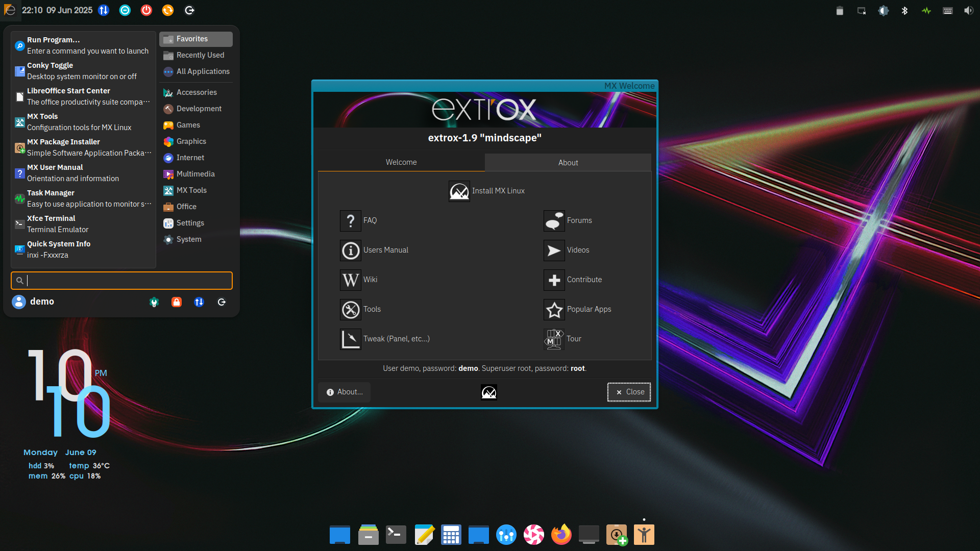The image size is (980, 551).
Task: Open the file manager drawer dock icon
Action: point(369,535)
